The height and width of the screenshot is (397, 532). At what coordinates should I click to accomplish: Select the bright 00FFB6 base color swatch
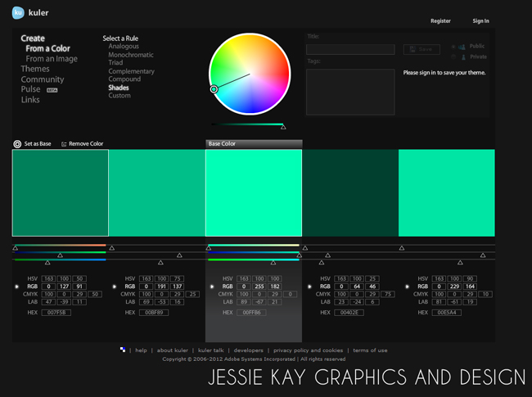coord(254,192)
